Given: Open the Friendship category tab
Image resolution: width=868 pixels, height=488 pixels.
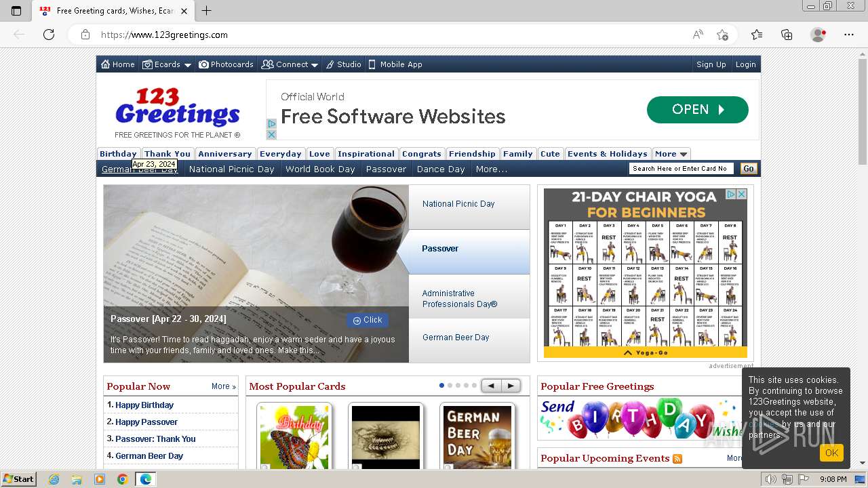Looking at the screenshot, I should pyautogui.click(x=472, y=154).
